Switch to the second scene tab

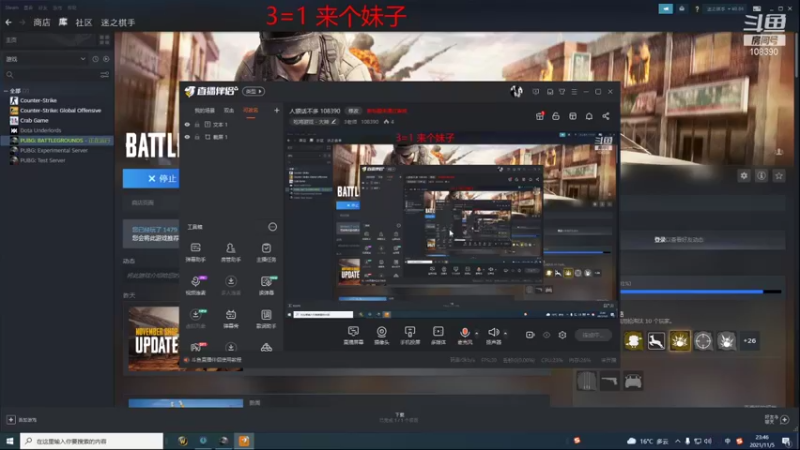pos(229,110)
